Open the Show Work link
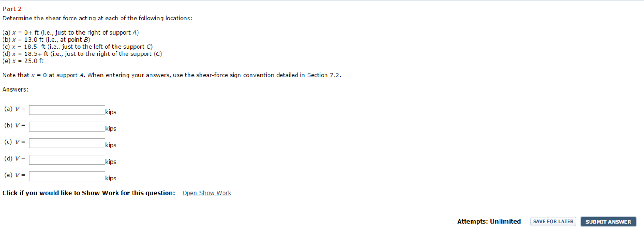 [x=206, y=193]
